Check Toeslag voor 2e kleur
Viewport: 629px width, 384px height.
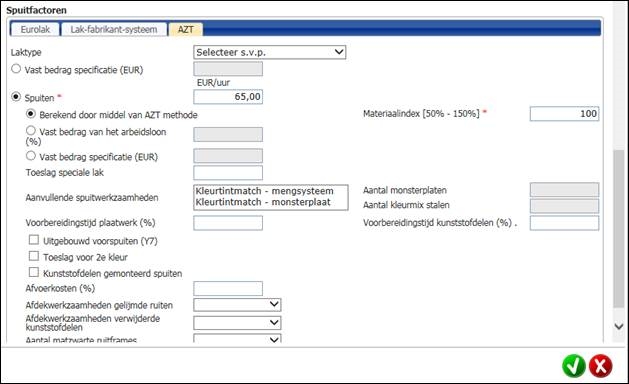34,256
